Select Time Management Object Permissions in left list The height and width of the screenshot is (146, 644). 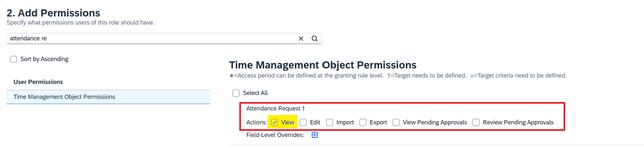click(108, 97)
